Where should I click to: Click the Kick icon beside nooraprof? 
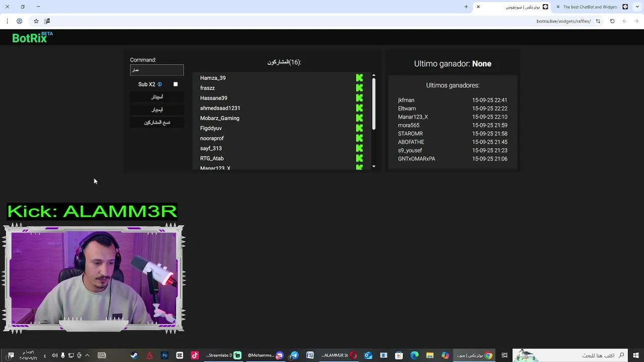coord(359,138)
